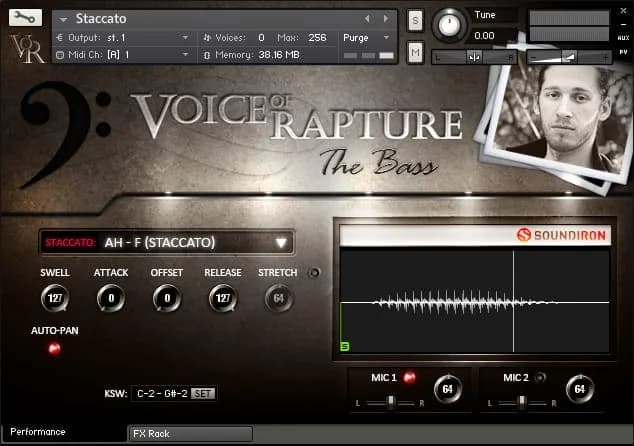The width and height of the screenshot is (634, 446).
Task: Click the Memory icon
Action: point(207,55)
